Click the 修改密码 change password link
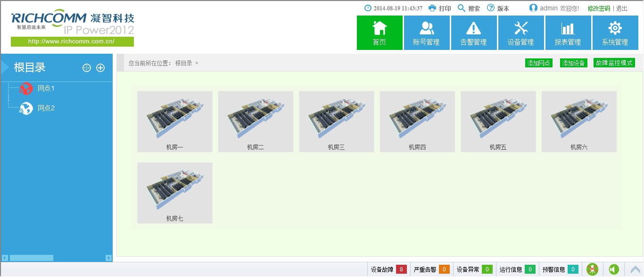 tap(598, 8)
